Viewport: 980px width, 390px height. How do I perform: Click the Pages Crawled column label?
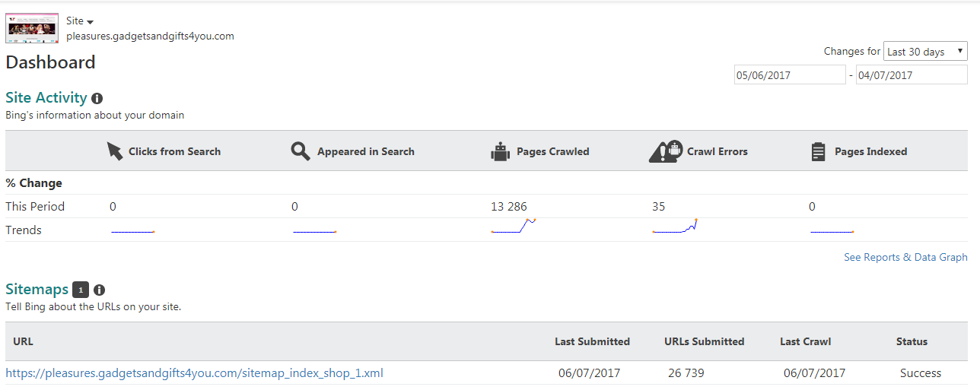point(553,151)
